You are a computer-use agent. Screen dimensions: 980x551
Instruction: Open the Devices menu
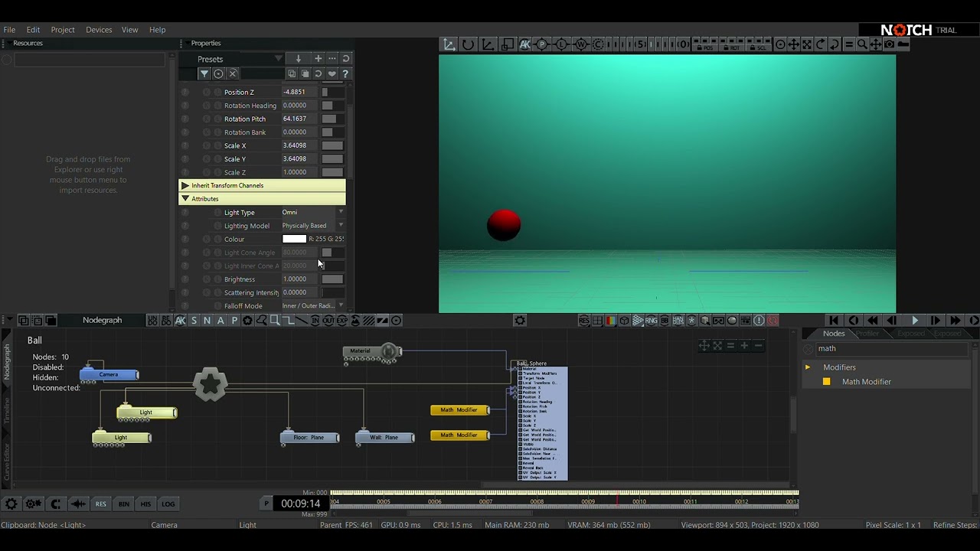pyautogui.click(x=99, y=30)
